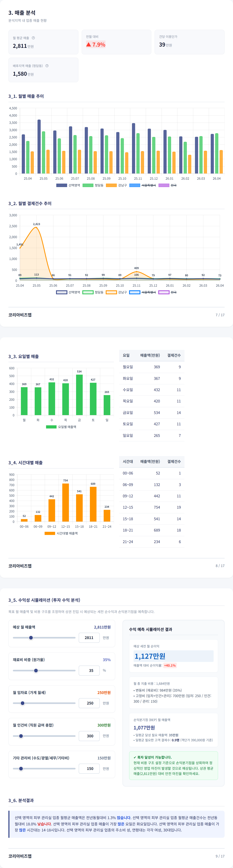Toggle 청담동 legend in 월별 매출 추이 chart

93,185
